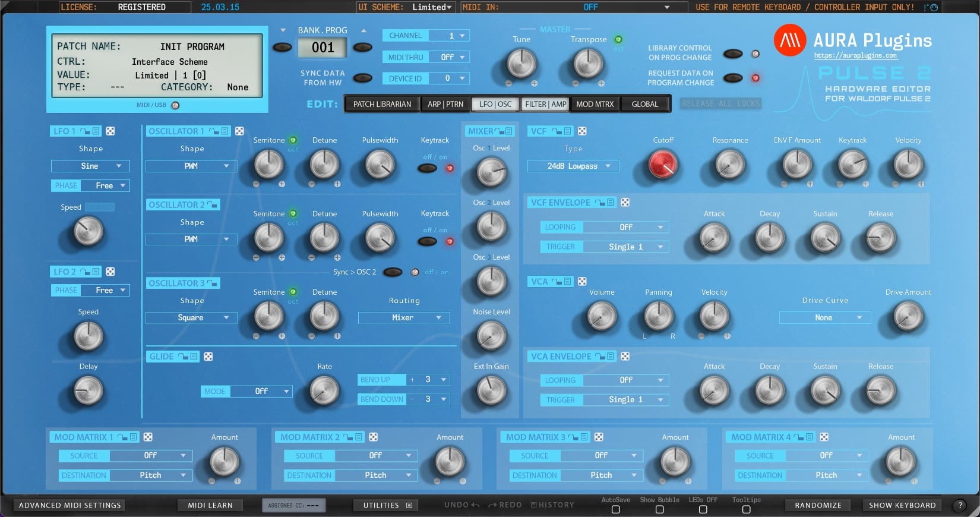Click the Oscillator 2 lock icon

click(x=212, y=205)
